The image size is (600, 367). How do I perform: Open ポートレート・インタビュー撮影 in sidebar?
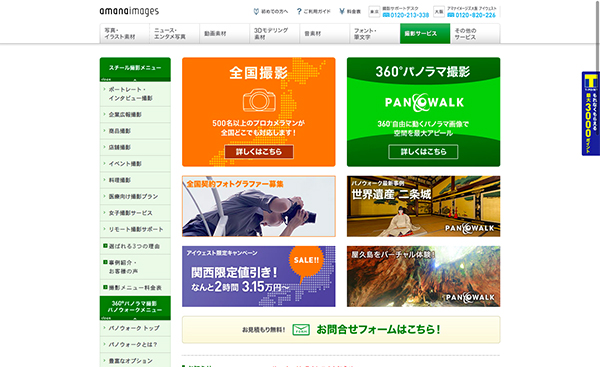(135, 94)
